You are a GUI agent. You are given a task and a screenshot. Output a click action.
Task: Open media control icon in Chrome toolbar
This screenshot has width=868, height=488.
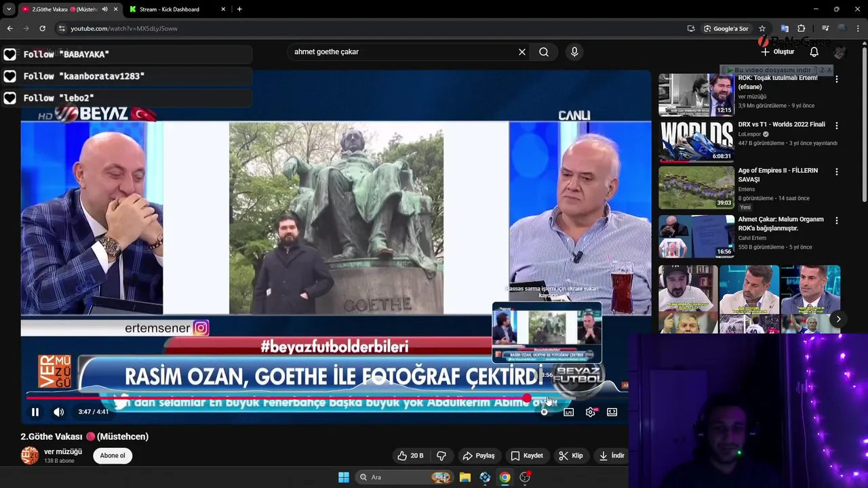tap(825, 28)
